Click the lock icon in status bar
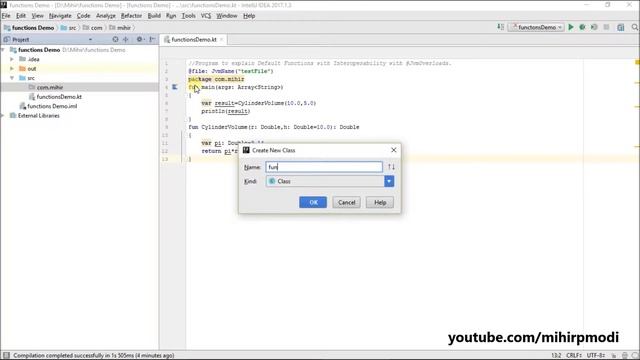 click(x=613, y=356)
